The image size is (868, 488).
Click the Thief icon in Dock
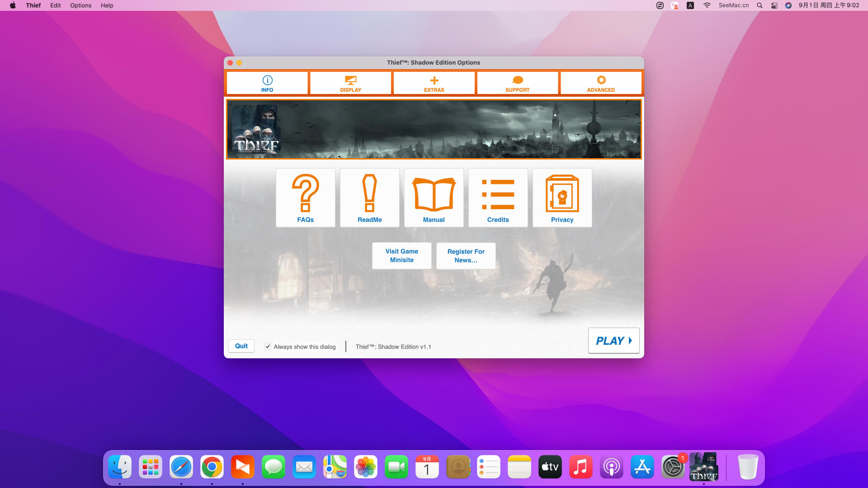[x=703, y=467]
